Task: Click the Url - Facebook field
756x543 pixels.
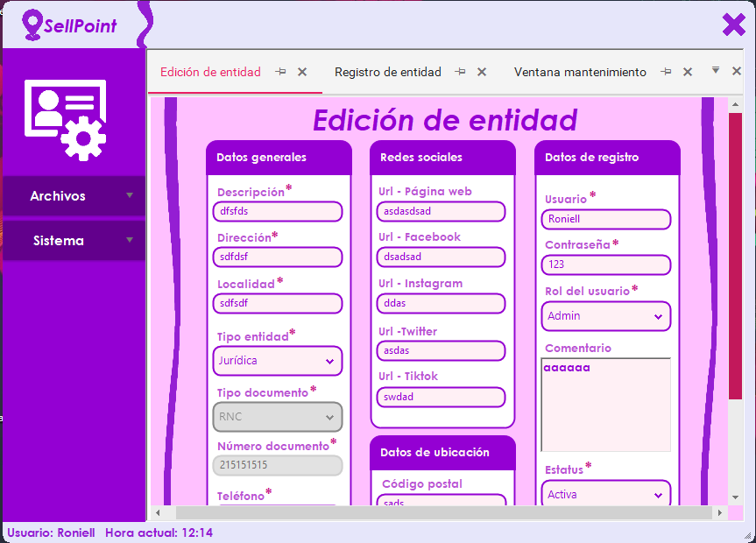Action: [442, 257]
